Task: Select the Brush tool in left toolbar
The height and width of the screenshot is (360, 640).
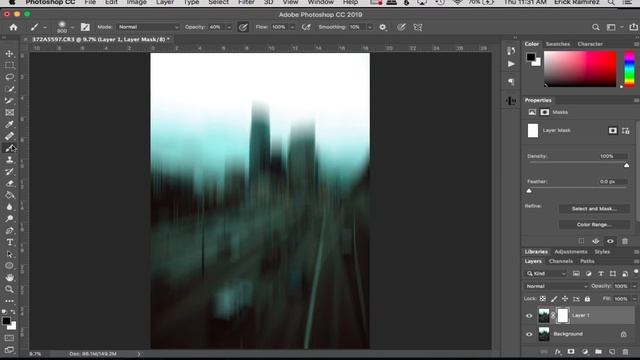Action: tap(9, 148)
